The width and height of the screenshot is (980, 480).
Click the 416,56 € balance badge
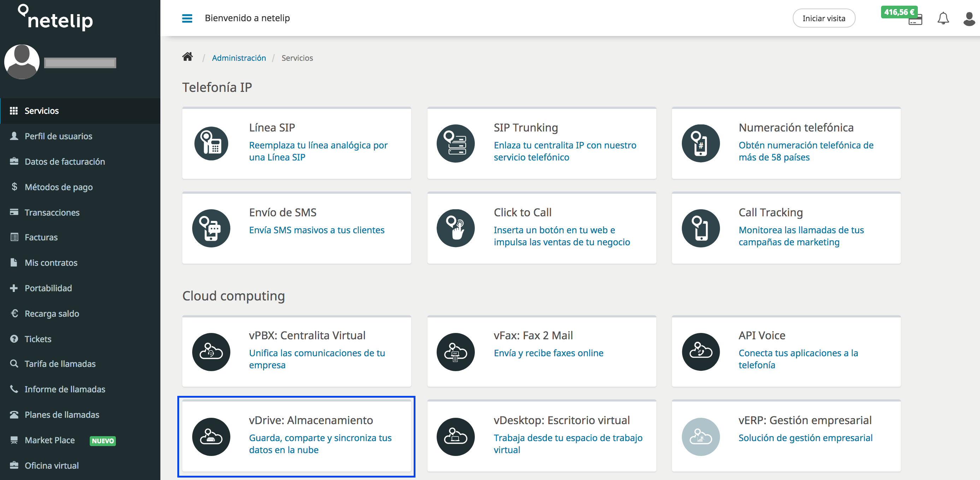899,12
